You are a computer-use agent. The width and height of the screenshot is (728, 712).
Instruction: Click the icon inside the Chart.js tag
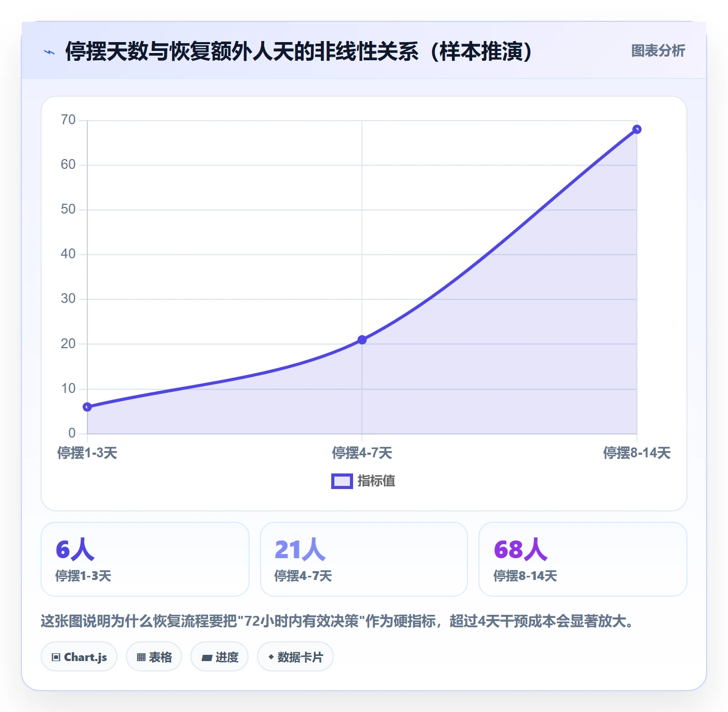tap(56, 657)
